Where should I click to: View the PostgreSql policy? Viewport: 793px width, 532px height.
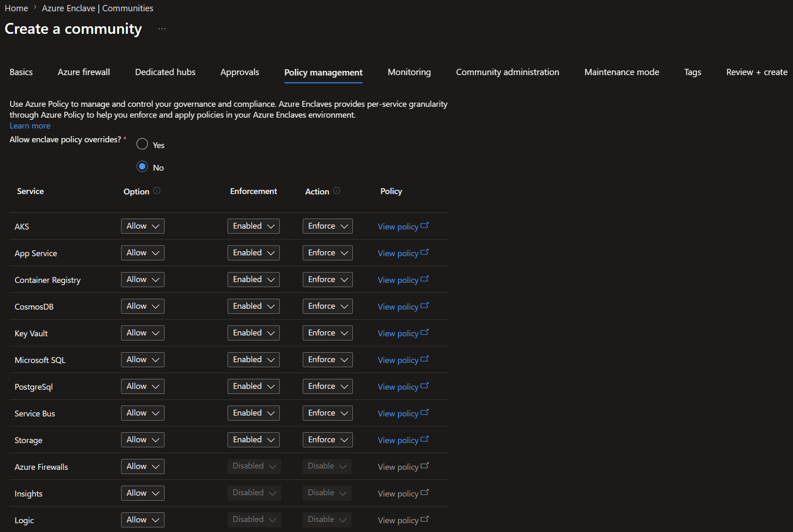point(403,386)
